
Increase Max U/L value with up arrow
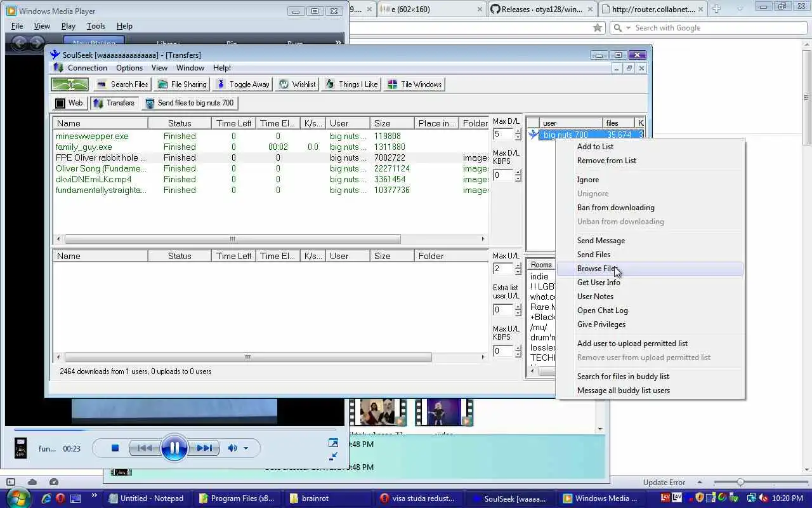point(518,266)
